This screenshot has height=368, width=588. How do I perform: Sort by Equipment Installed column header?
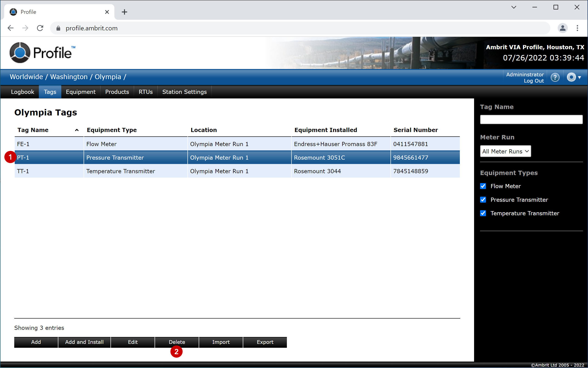click(x=326, y=130)
